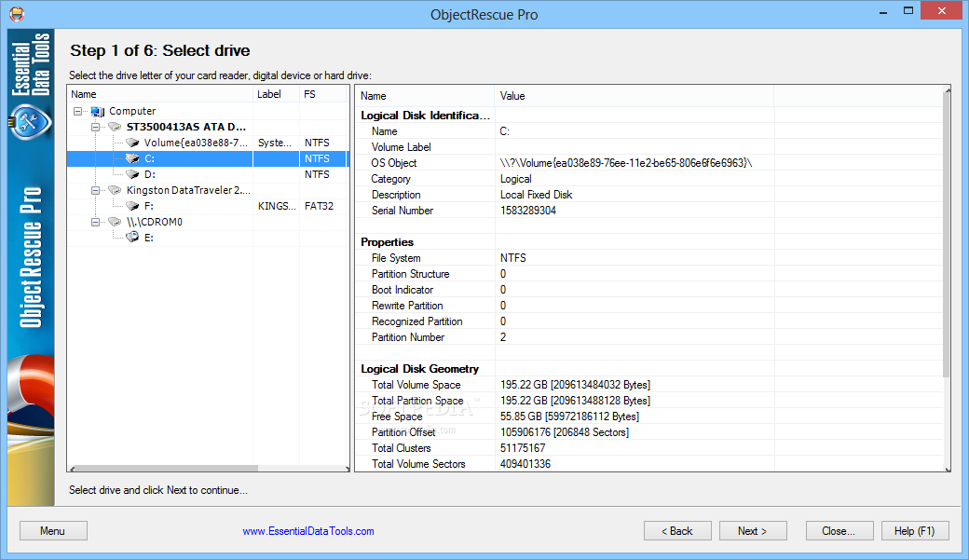
Task: Maximize the ObjectRescue Pro window
Action: (x=908, y=11)
